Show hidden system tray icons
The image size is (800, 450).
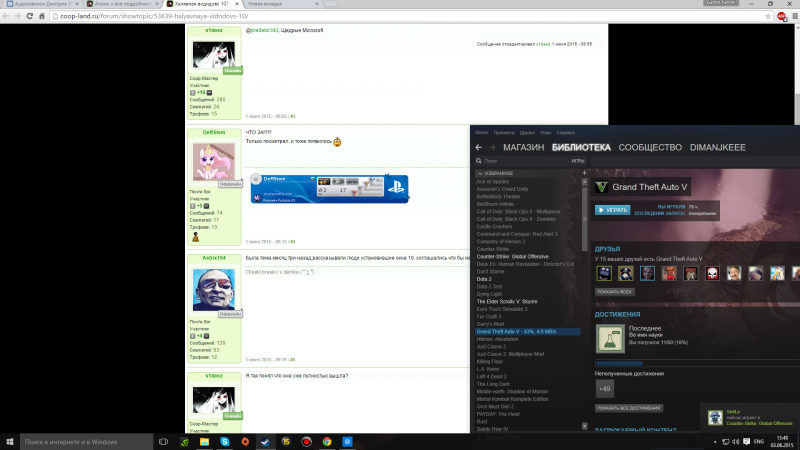(715, 442)
